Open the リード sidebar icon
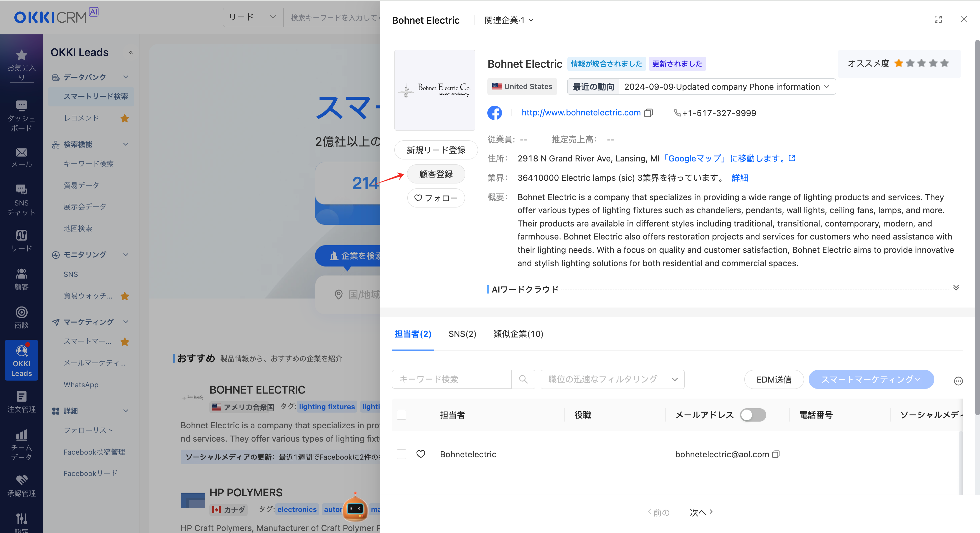Screen dimensions: 980x533 point(21,240)
